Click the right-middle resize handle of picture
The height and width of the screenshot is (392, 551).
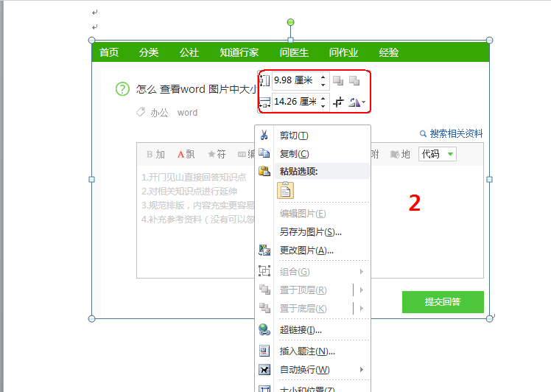coord(490,179)
